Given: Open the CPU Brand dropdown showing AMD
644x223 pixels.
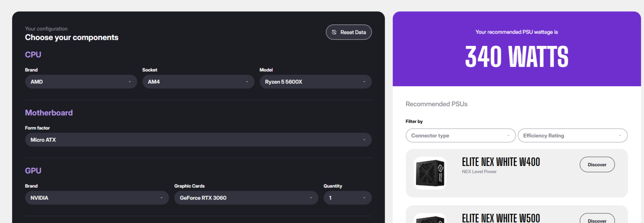Looking at the screenshot, I should 81,82.
